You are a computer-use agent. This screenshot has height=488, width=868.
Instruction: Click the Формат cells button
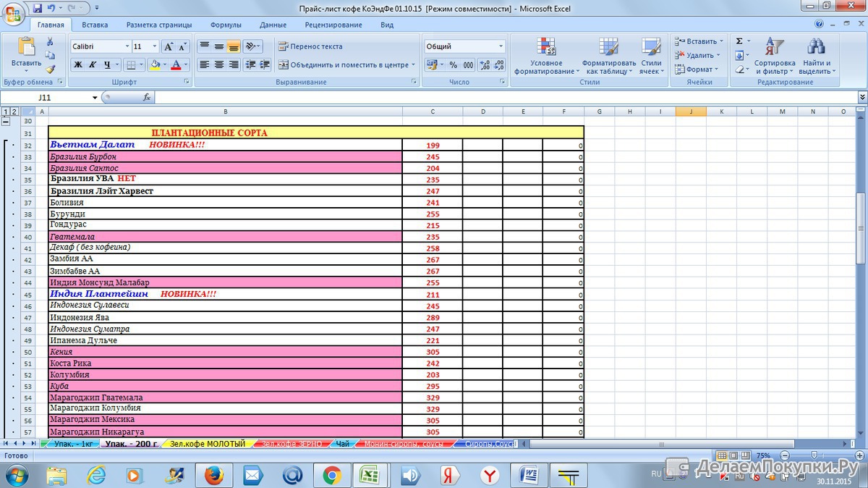coord(696,70)
